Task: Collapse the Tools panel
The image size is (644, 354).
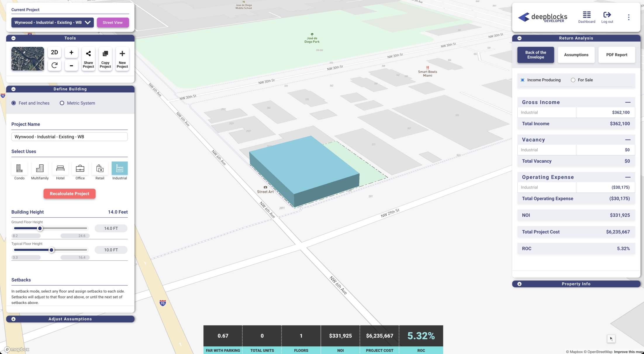Action: [x=13, y=38]
